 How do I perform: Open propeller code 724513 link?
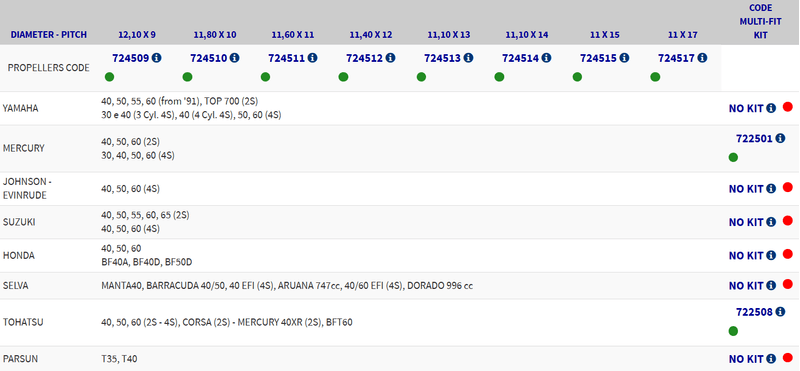point(442,58)
